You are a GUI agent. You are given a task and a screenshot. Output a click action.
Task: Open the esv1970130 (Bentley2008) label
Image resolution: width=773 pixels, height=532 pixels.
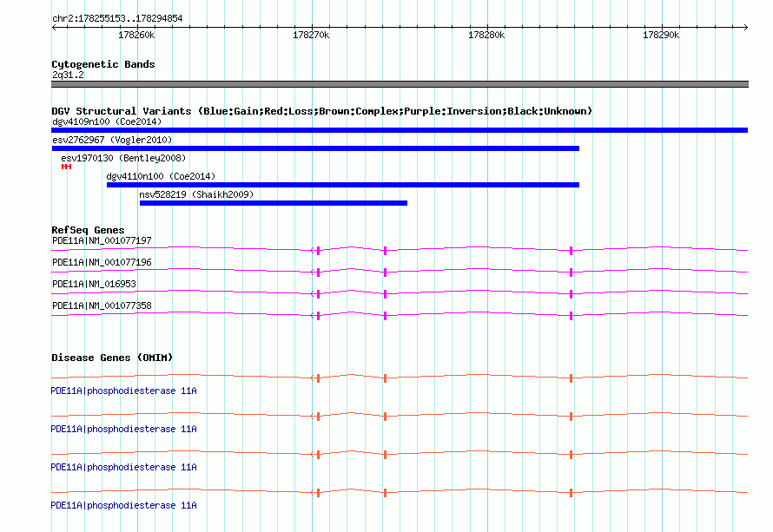123,158
